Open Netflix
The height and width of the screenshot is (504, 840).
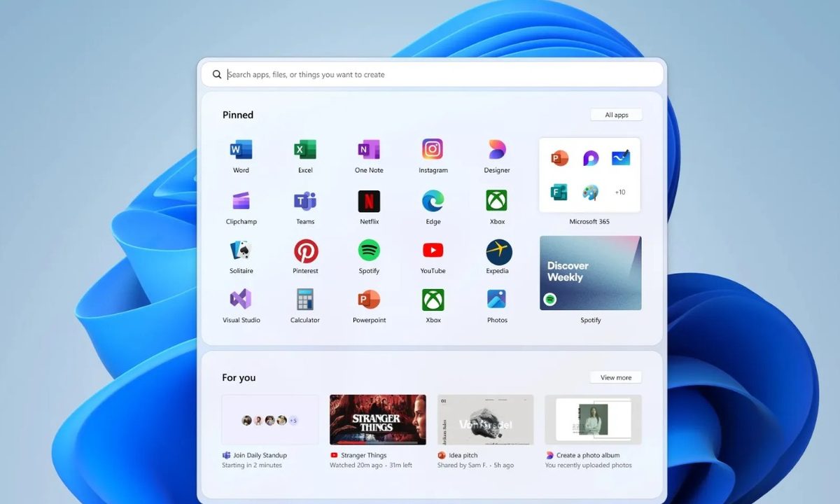369,201
